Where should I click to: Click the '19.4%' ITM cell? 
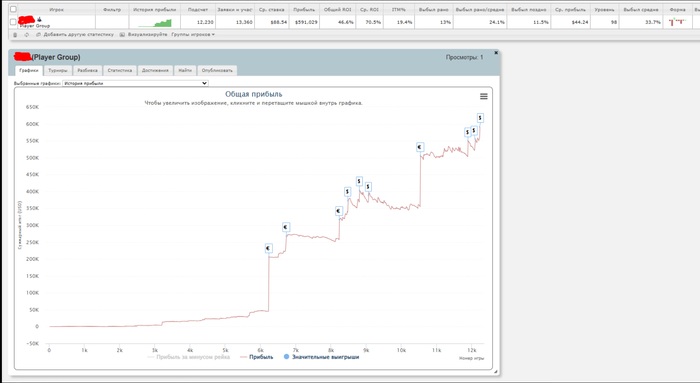tap(399, 22)
